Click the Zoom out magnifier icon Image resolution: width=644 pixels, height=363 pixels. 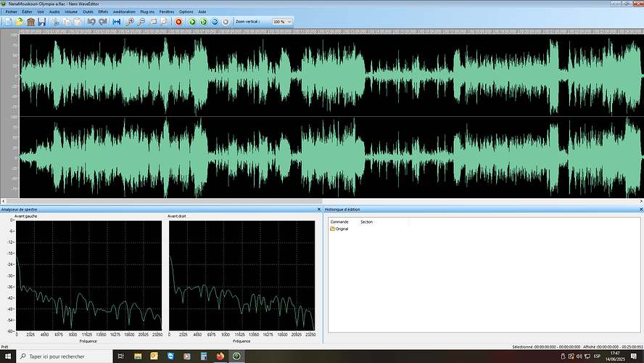tap(141, 22)
